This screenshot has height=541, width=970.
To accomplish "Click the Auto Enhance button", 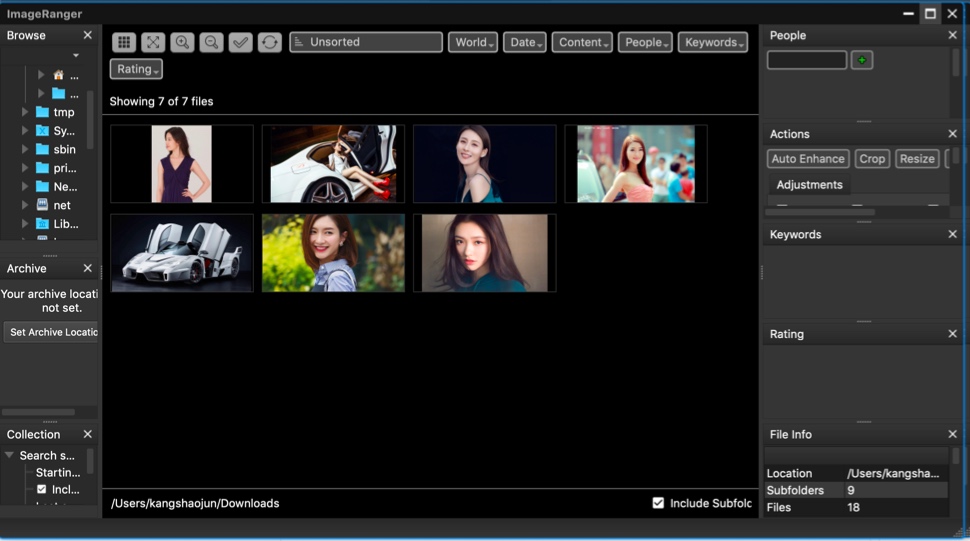I will coord(808,158).
